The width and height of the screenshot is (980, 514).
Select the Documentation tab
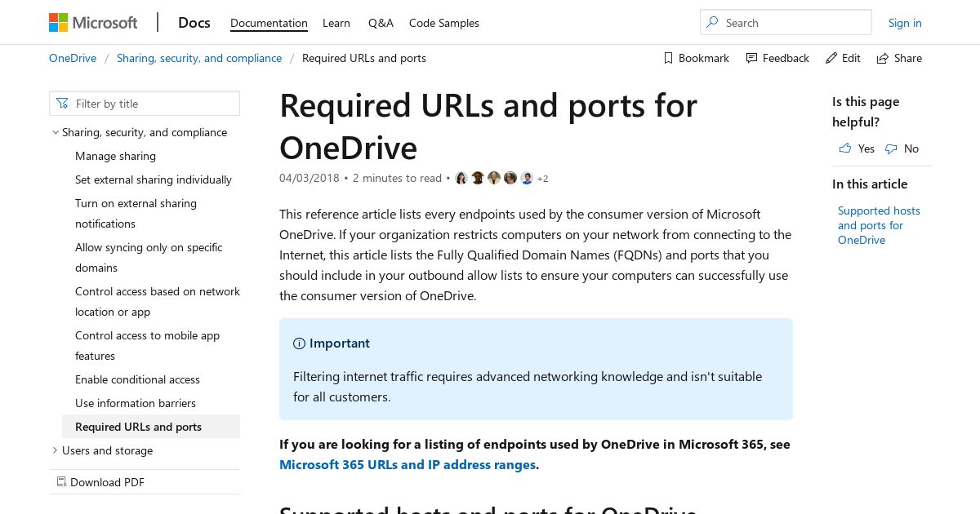tap(269, 23)
